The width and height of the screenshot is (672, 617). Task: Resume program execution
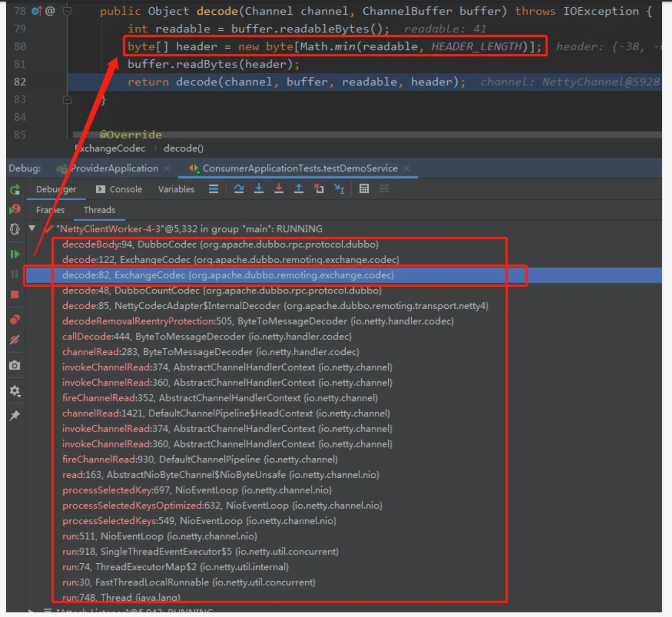point(15,254)
